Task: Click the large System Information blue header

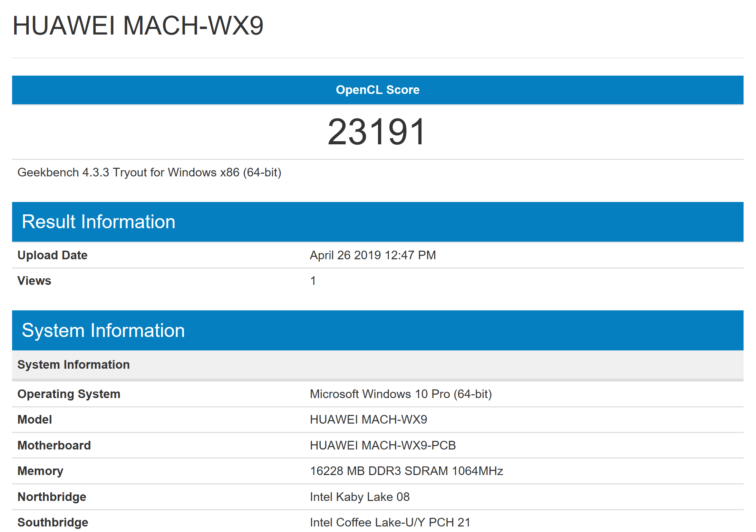Action: pyautogui.click(x=103, y=330)
